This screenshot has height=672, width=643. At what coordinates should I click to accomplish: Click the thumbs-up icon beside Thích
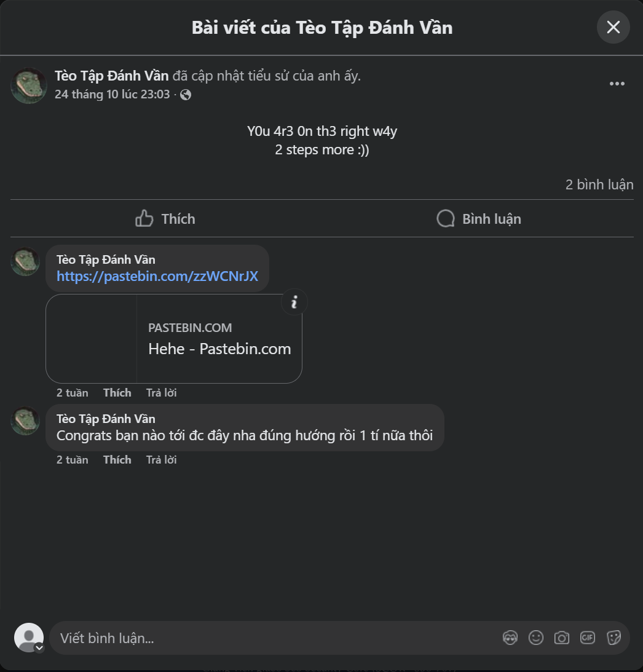coord(143,218)
